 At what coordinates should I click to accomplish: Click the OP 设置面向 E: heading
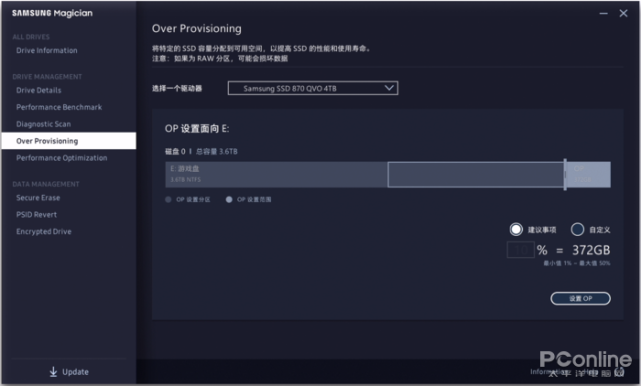pos(197,129)
